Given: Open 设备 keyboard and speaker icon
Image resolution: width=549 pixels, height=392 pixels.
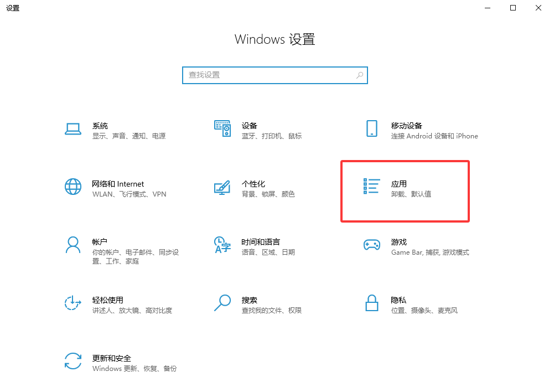Looking at the screenshot, I should pyautogui.click(x=222, y=128).
